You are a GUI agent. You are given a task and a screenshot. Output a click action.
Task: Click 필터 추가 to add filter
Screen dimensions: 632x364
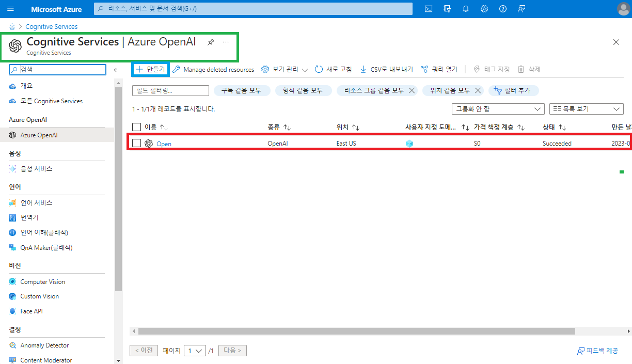tap(513, 90)
